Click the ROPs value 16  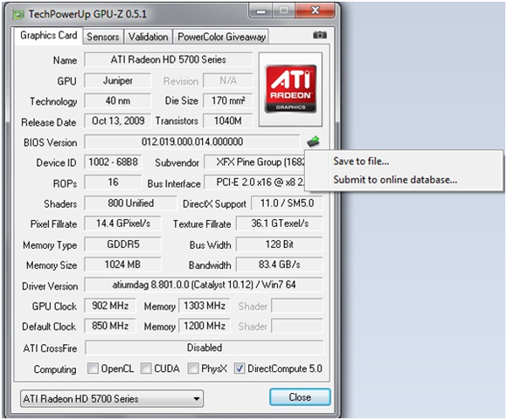(x=113, y=182)
